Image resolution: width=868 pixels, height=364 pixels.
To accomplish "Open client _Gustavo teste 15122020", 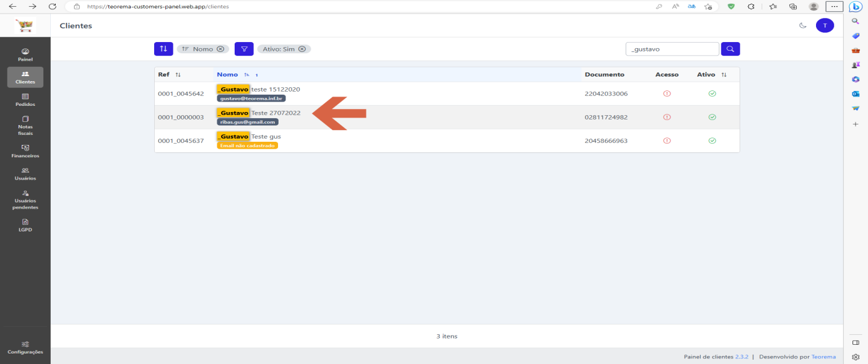I will (258, 89).
